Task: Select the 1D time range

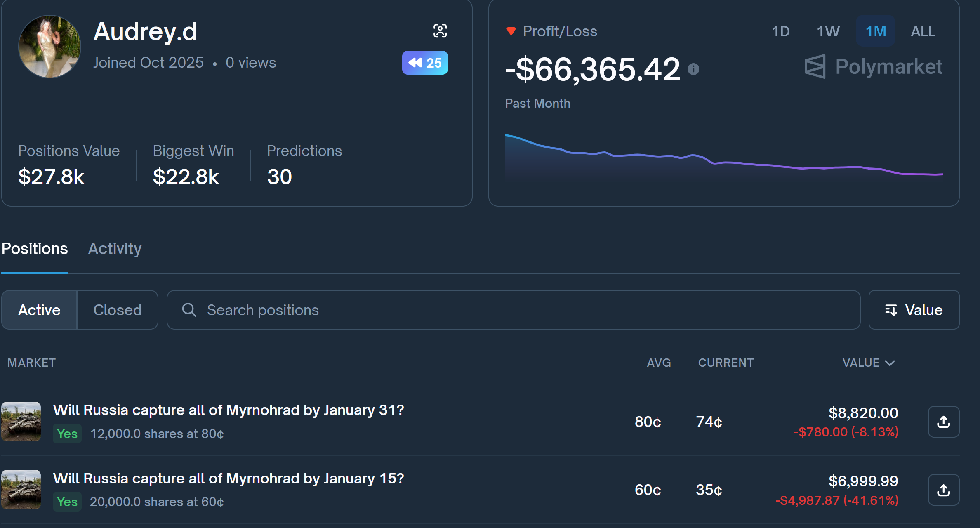Action: click(x=780, y=31)
